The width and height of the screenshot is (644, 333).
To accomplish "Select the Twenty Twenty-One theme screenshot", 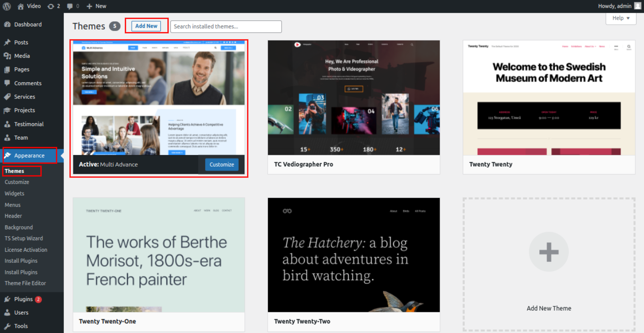I will (x=159, y=255).
